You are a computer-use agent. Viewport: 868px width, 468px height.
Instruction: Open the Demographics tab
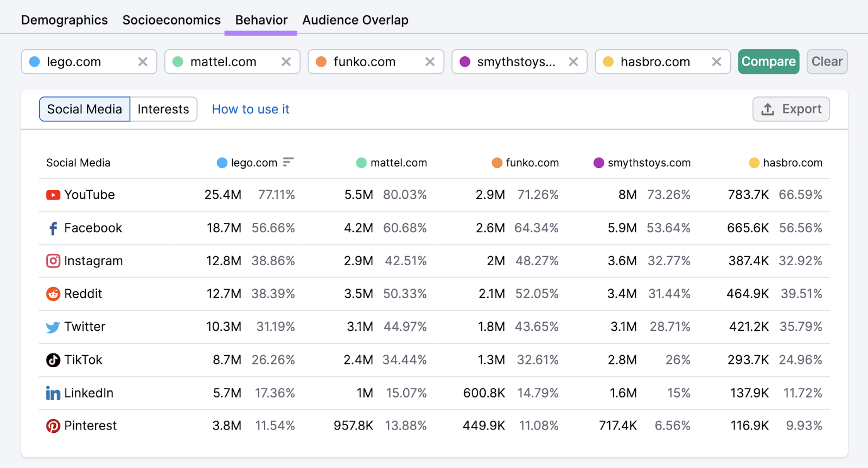tap(65, 20)
